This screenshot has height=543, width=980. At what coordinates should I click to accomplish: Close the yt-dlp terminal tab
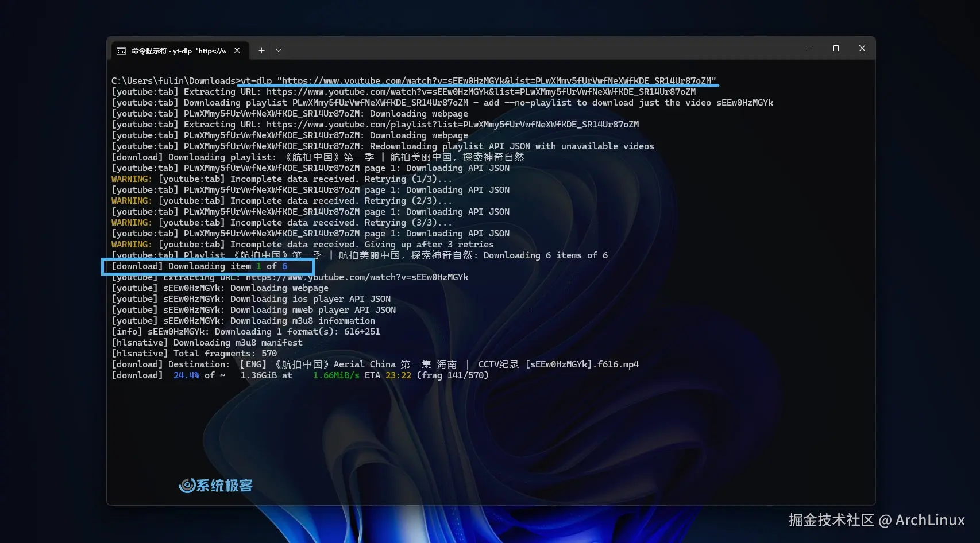click(237, 51)
